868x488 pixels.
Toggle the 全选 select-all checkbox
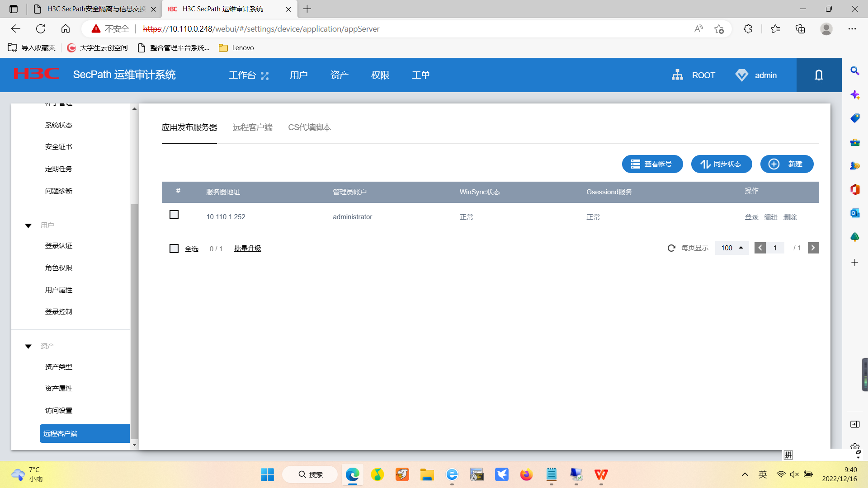pos(174,249)
